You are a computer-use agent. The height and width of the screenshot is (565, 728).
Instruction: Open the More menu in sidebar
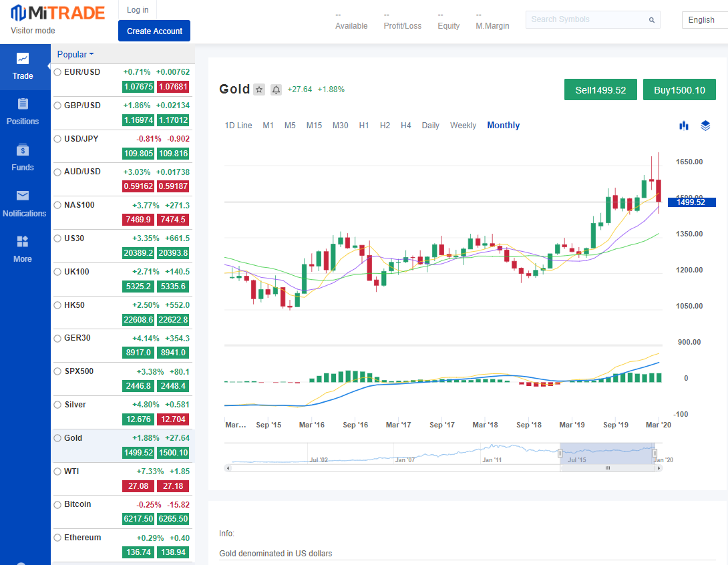[x=23, y=250]
